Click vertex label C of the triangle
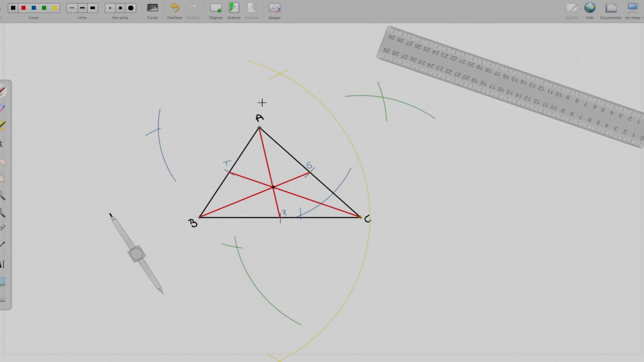Viewport: 644px width, 362px height. tap(367, 219)
